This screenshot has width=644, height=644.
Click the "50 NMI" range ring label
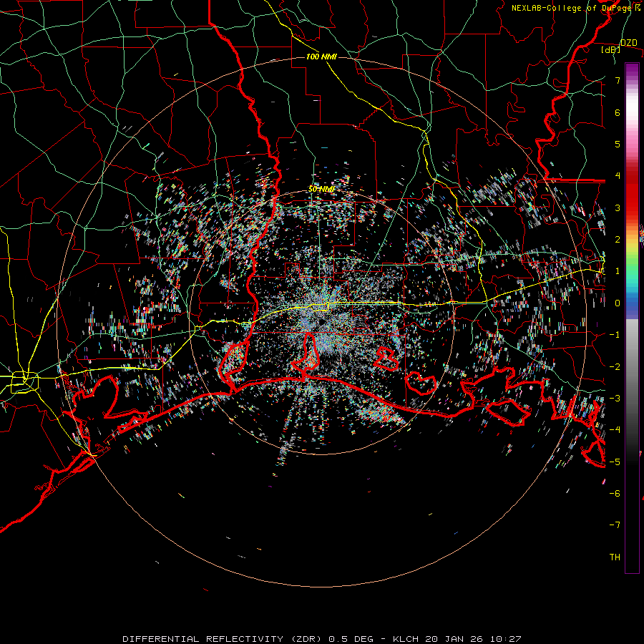coord(321,189)
